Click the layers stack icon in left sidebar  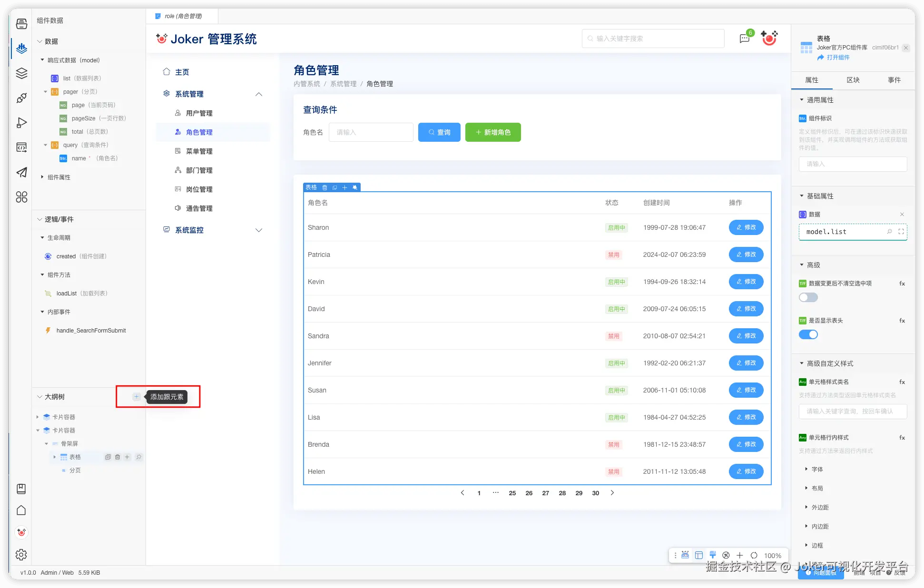(x=21, y=73)
